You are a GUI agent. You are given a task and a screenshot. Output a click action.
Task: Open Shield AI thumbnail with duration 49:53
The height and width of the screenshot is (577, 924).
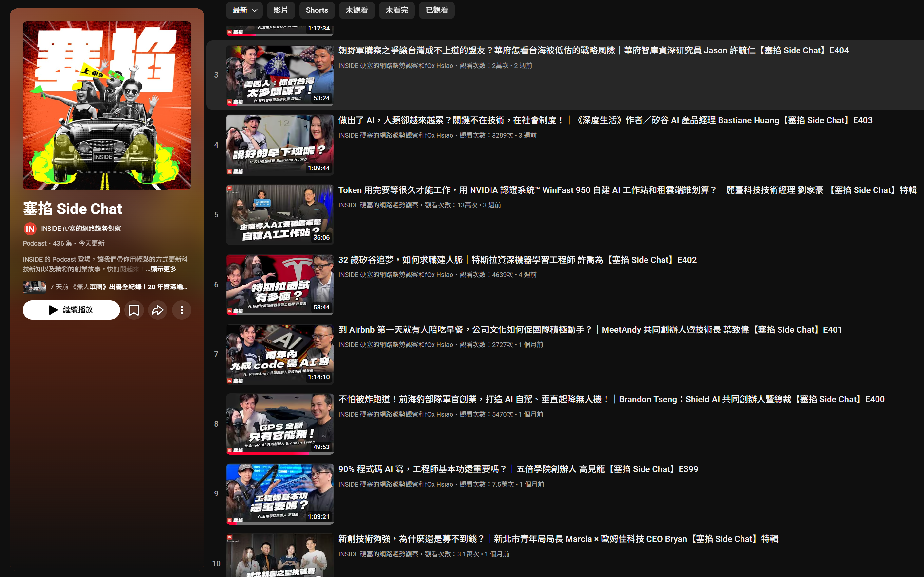(280, 424)
